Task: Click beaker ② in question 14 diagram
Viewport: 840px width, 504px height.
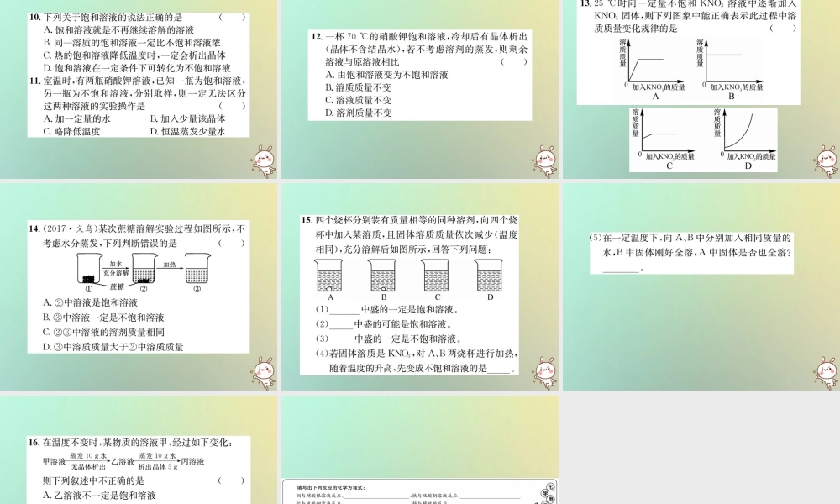Action: 144,268
